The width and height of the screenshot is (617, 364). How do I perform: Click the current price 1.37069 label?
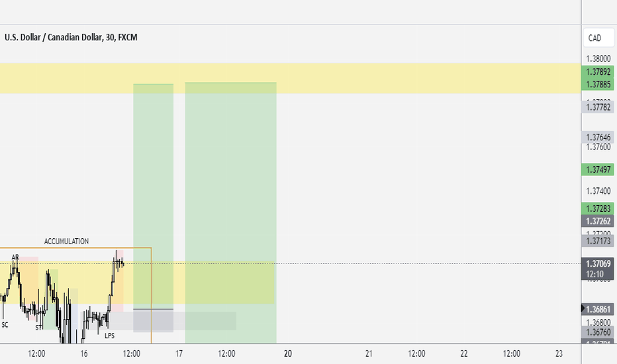click(x=598, y=263)
